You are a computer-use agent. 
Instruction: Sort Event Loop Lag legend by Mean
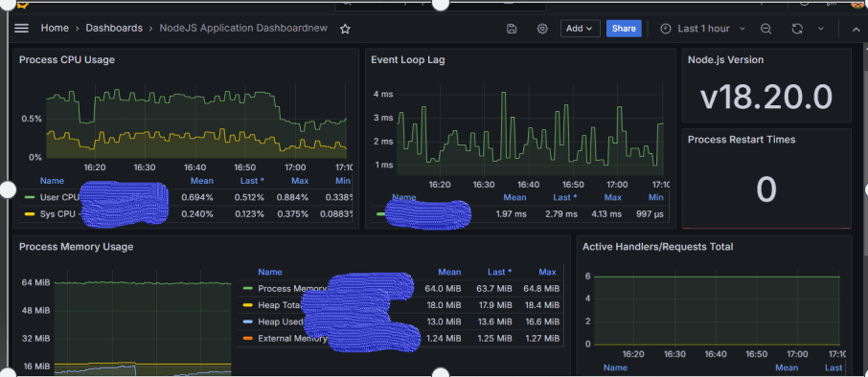pyautogui.click(x=514, y=197)
